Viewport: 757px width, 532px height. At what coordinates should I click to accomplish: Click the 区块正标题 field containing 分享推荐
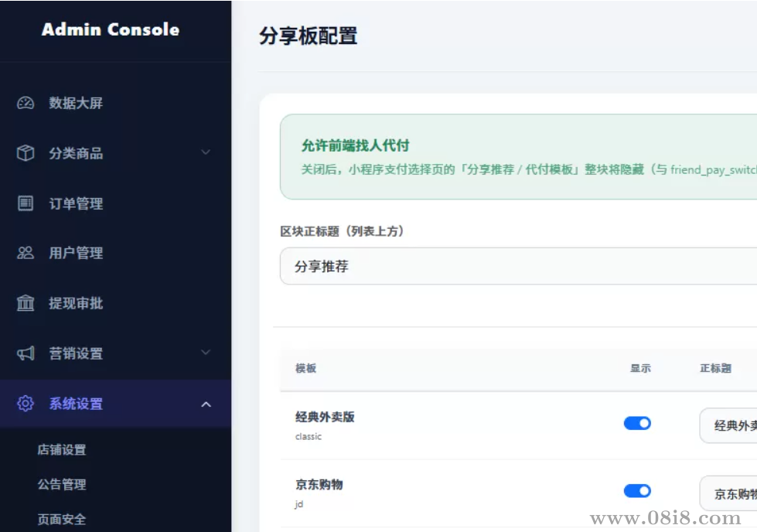tap(519, 267)
